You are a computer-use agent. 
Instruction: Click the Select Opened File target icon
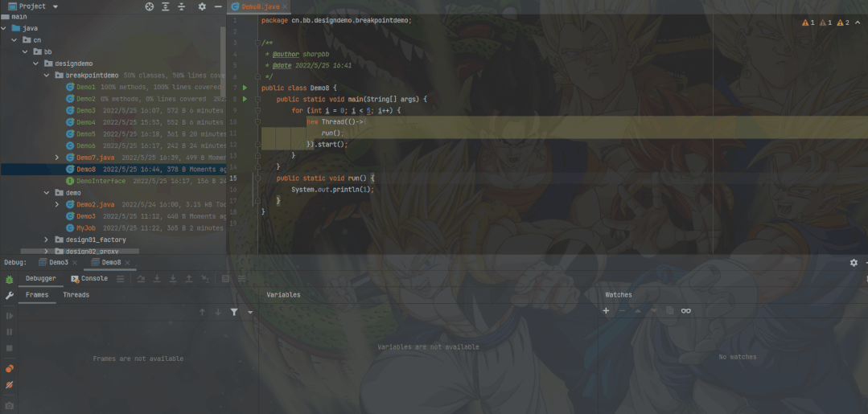(149, 6)
